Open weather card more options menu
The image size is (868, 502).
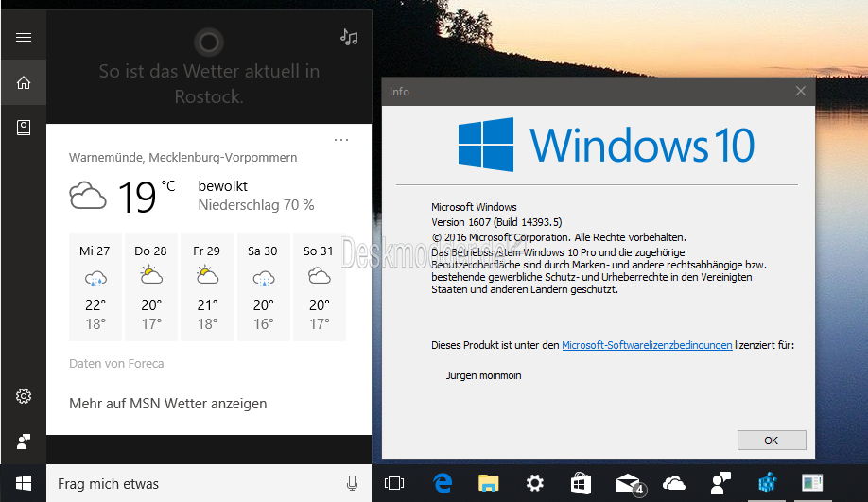click(x=341, y=140)
